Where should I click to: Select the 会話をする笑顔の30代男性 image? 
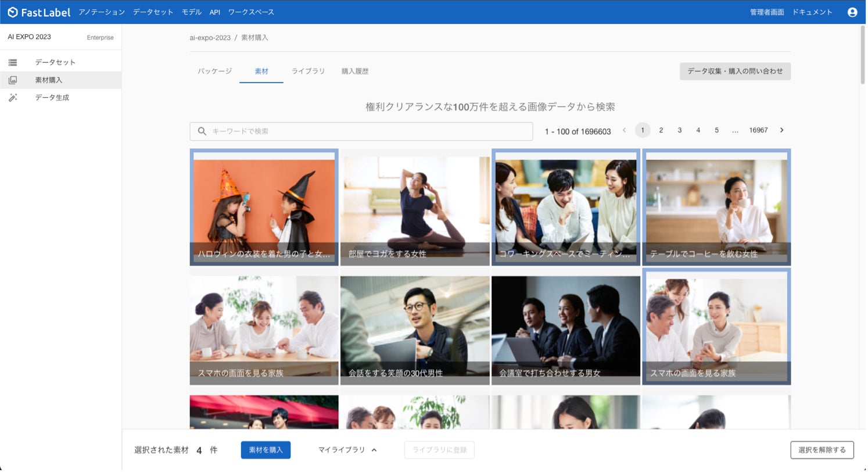[x=415, y=327]
